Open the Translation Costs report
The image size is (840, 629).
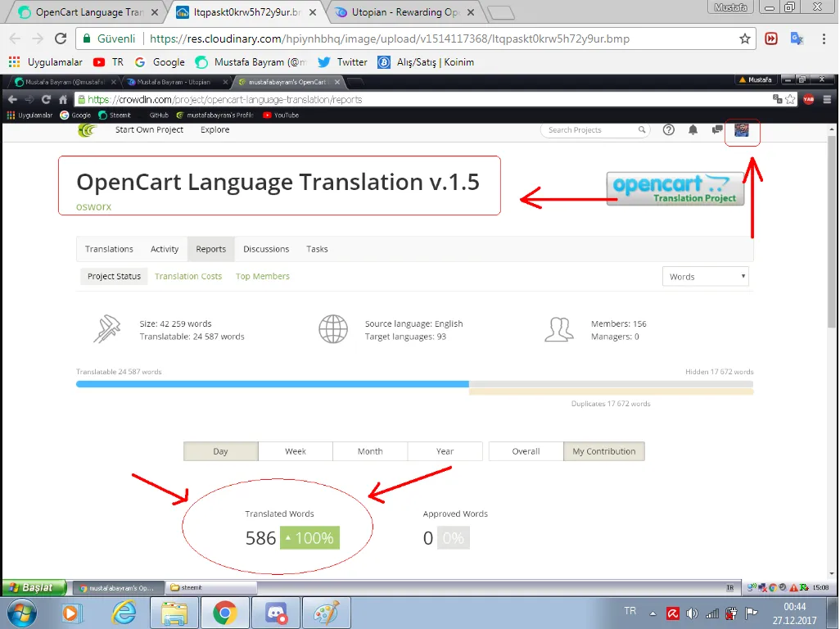click(188, 277)
